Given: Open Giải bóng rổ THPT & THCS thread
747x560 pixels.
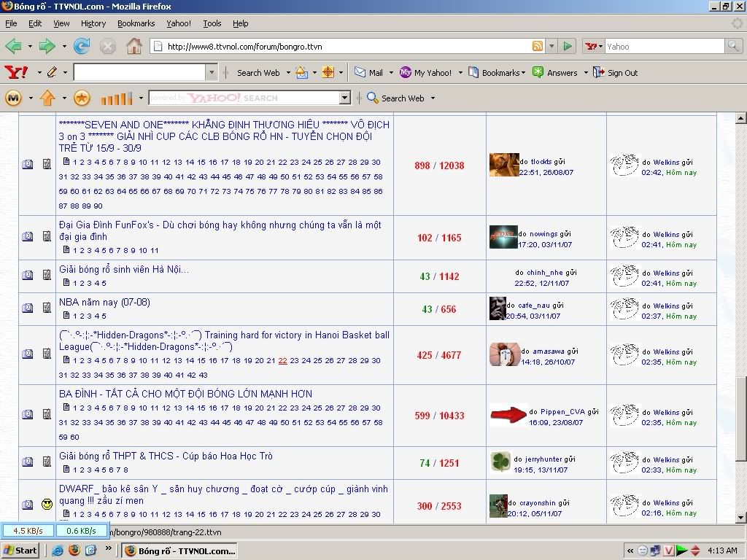Looking at the screenshot, I should (x=166, y=456).
